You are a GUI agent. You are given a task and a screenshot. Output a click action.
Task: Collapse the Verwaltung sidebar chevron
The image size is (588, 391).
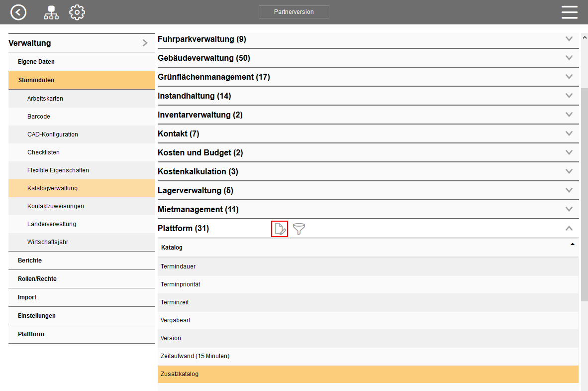(145, 43)
